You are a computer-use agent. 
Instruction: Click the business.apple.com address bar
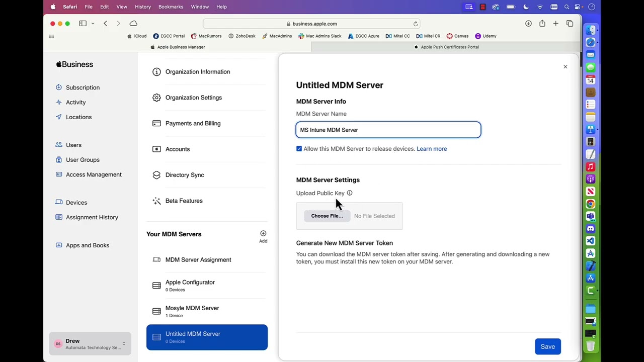311,24
